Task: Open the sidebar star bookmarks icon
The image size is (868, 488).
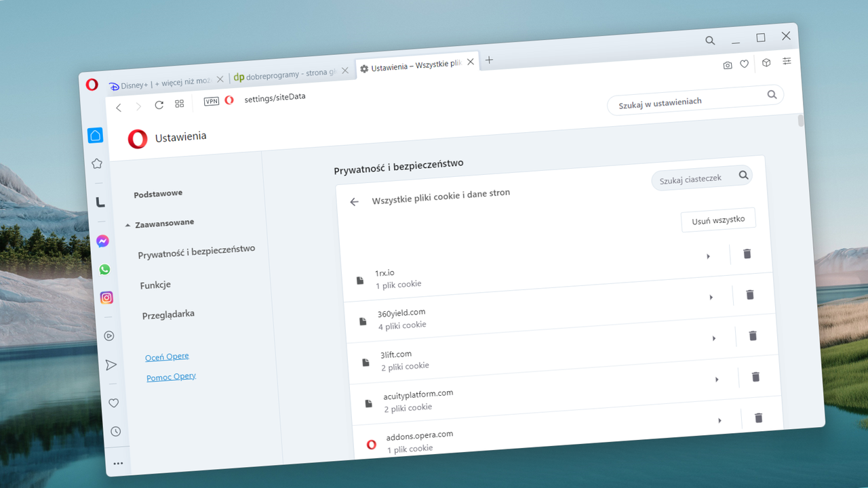Action: pos(97,163)
